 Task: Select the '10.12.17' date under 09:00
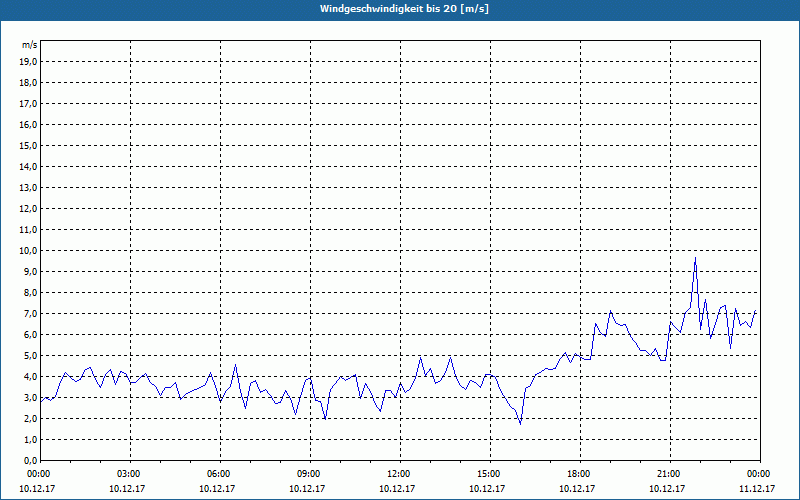(x=307, y=488)
